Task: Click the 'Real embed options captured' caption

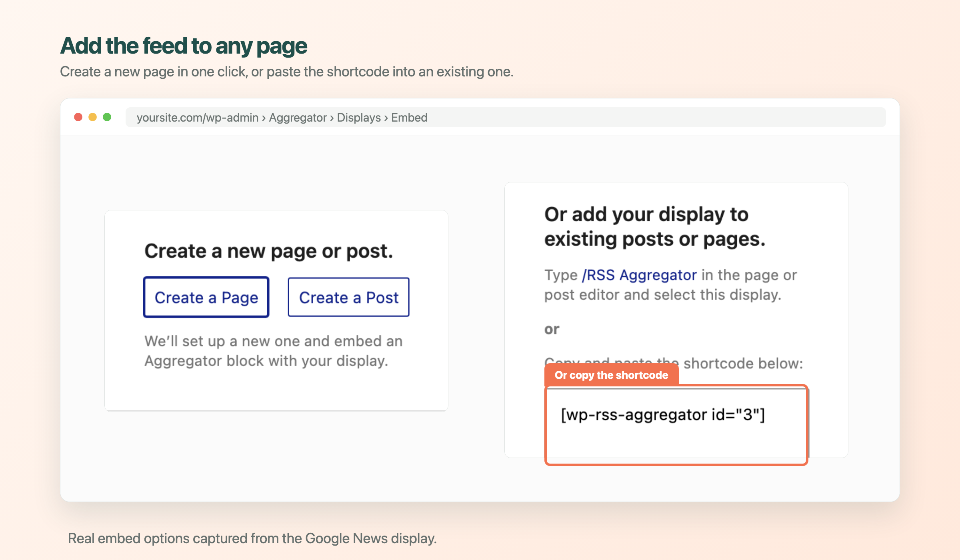Action: [252, 538]
